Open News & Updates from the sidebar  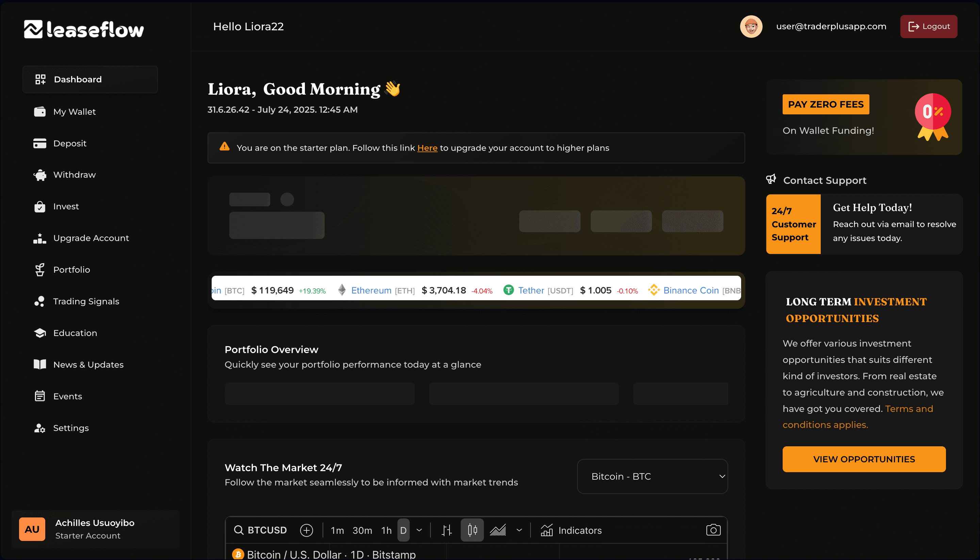point(88,365)
